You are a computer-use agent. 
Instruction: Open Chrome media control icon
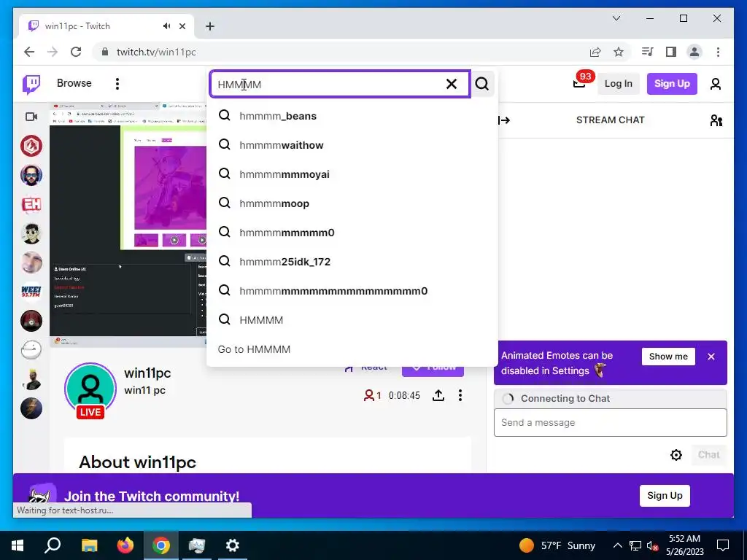click(x=647, y=52)
